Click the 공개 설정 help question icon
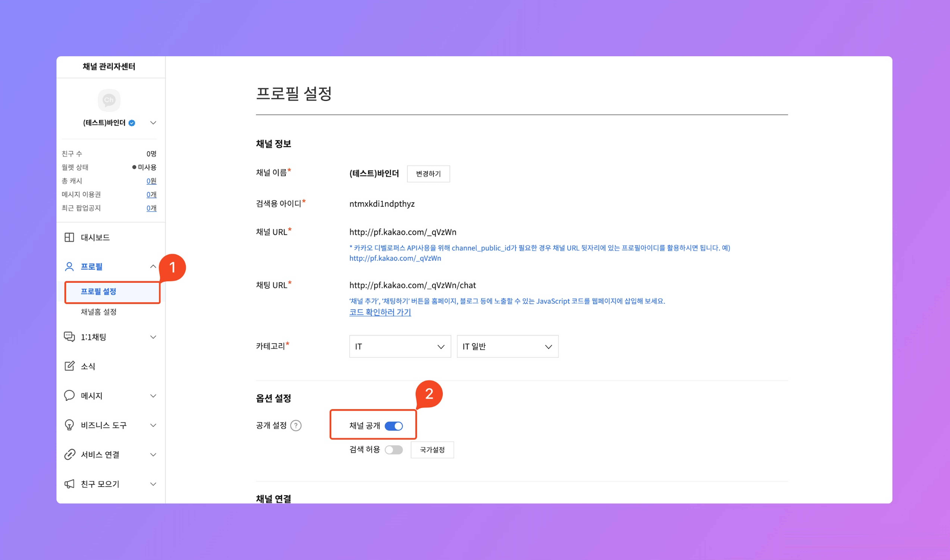 pyautogui.click(x=296, y=426)
